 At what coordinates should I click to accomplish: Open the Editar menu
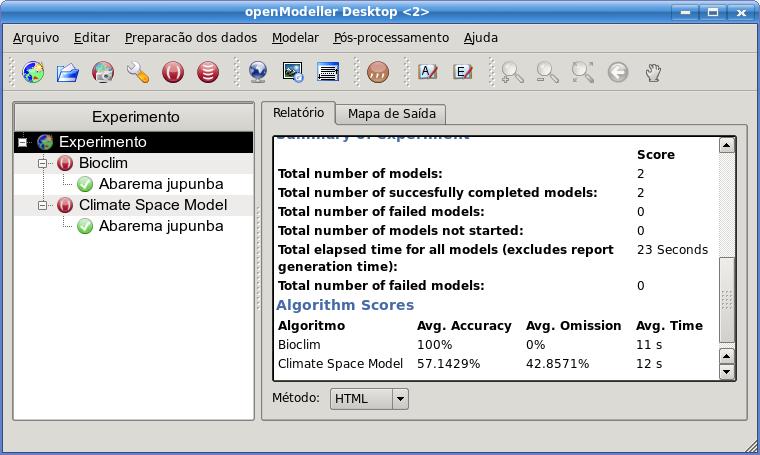click(92, 38)
